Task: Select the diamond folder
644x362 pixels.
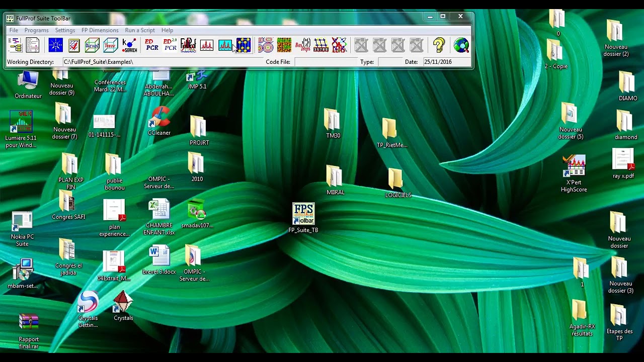Action: (625, 125)
